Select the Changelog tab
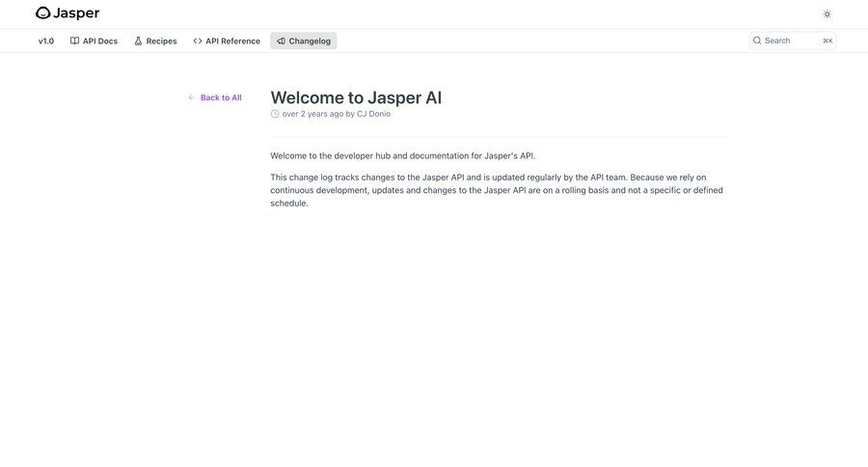 304,41
